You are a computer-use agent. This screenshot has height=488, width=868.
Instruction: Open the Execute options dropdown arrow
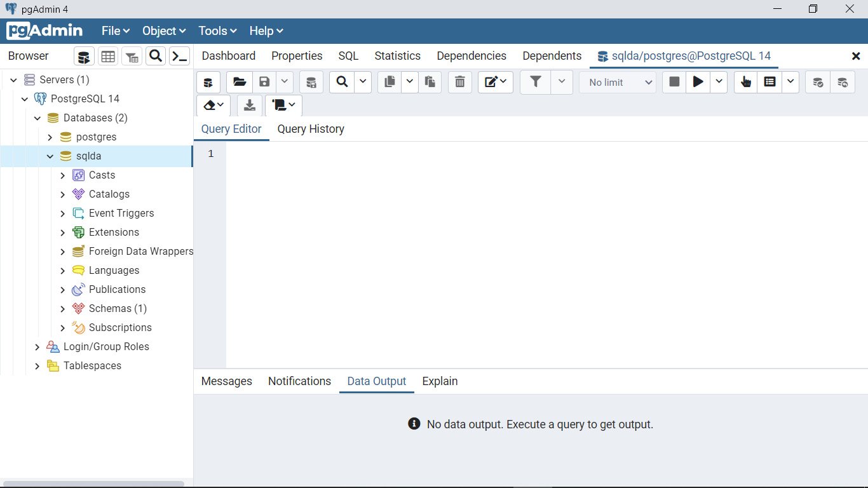pyautogui.click(x=719, y=83)
